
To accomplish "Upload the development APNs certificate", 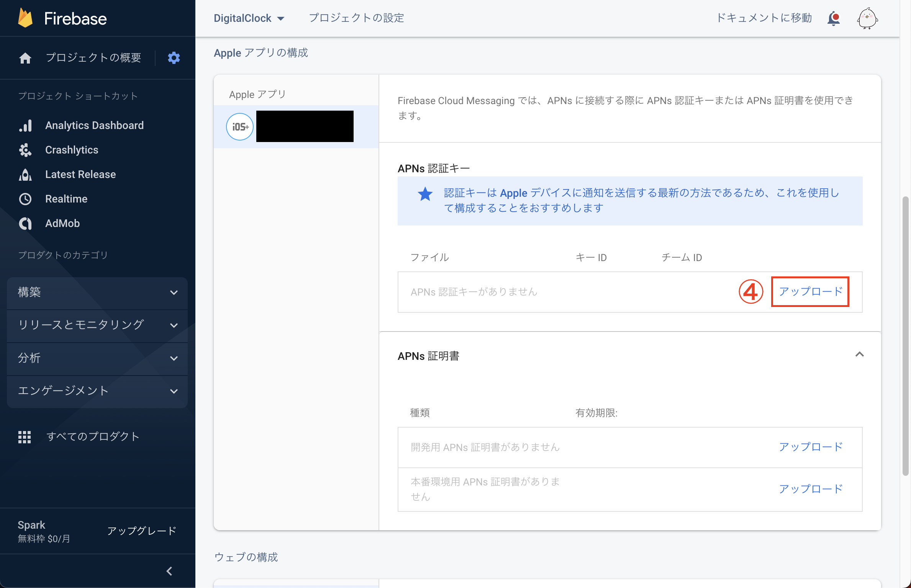I will tap(810, 447).
